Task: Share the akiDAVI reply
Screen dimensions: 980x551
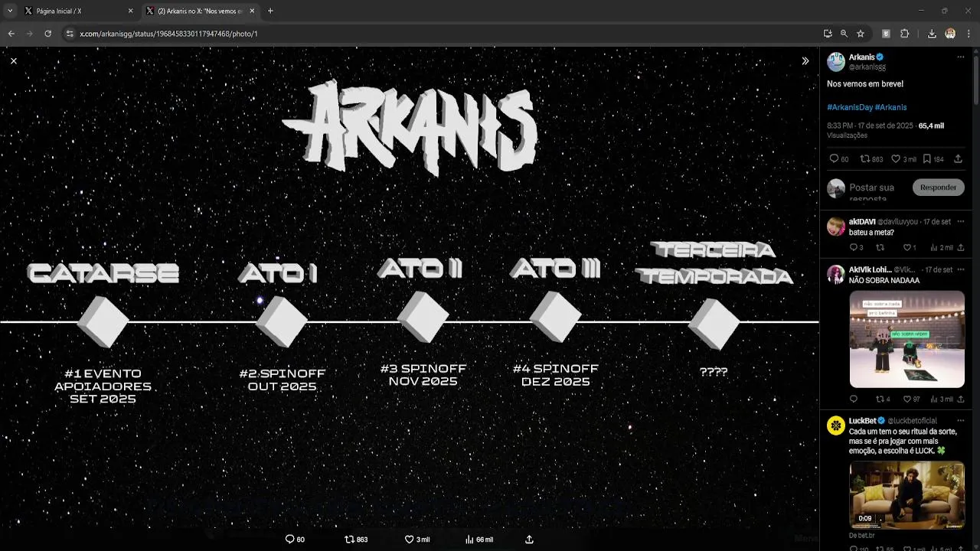Action: tap(961, 248)
